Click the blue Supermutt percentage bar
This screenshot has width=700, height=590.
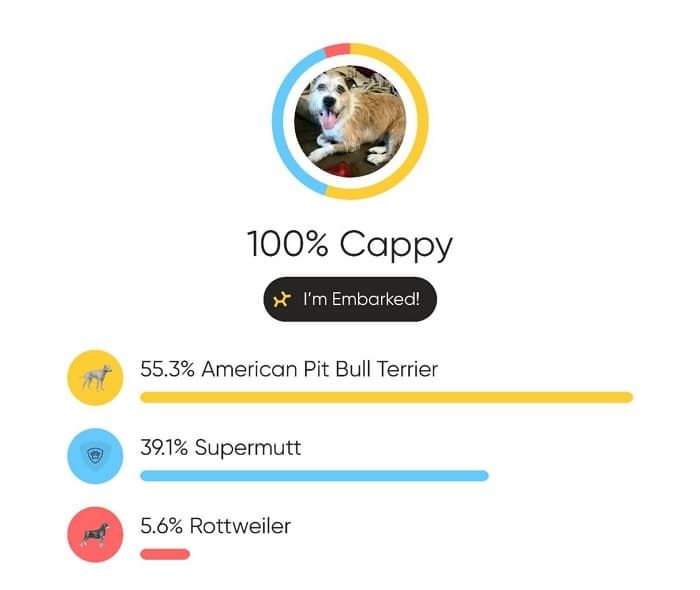coord(314,476)
